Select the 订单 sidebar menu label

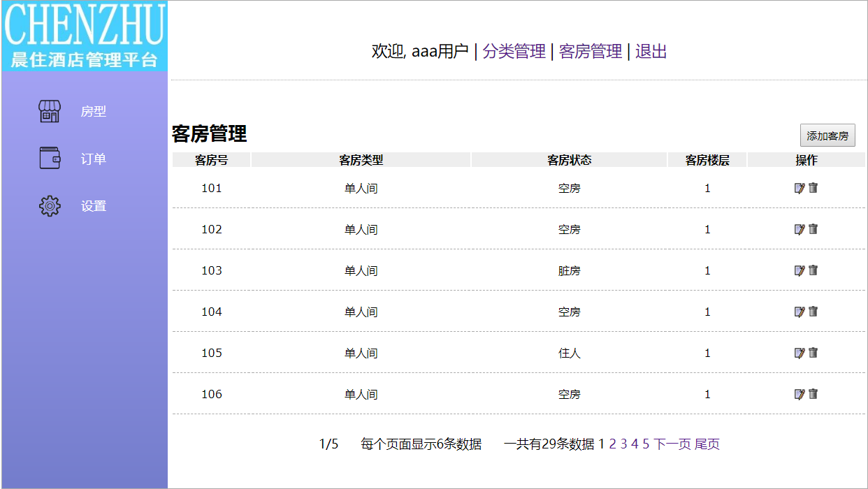94,159
